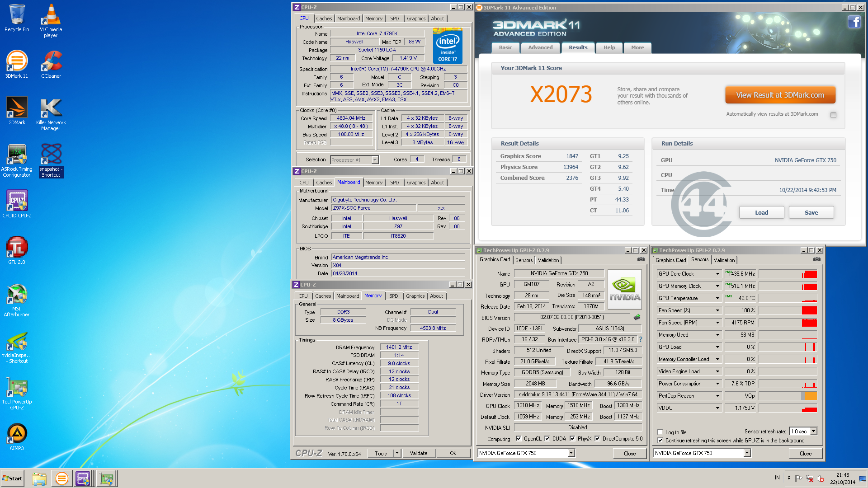This screenshot has width=868, height=488.
Task: Click the Save button in Run Details
Action: [811, 212]
